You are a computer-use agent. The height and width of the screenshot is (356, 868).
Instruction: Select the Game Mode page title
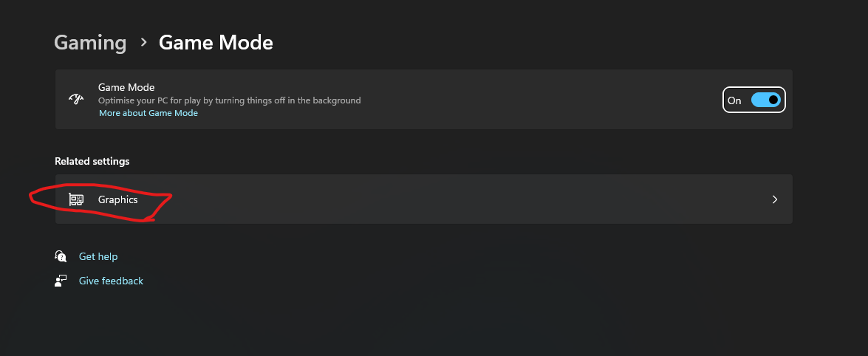pyautogui.click(x=216, y=43)
